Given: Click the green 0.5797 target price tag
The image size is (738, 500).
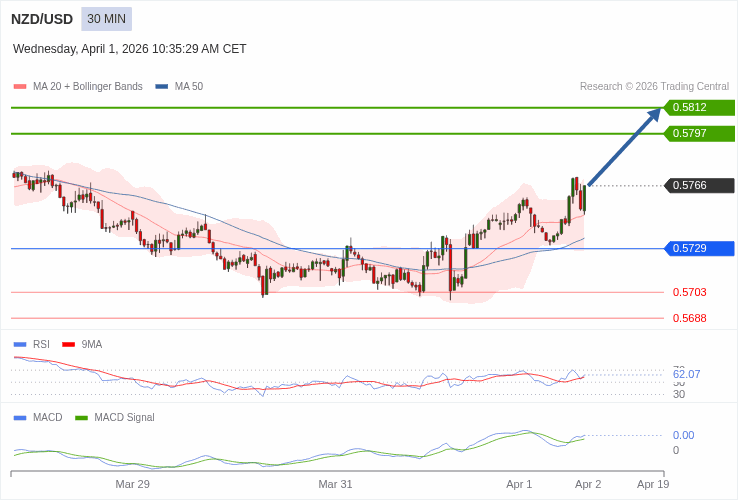Looking at the screenshot, I should point(698,133).
